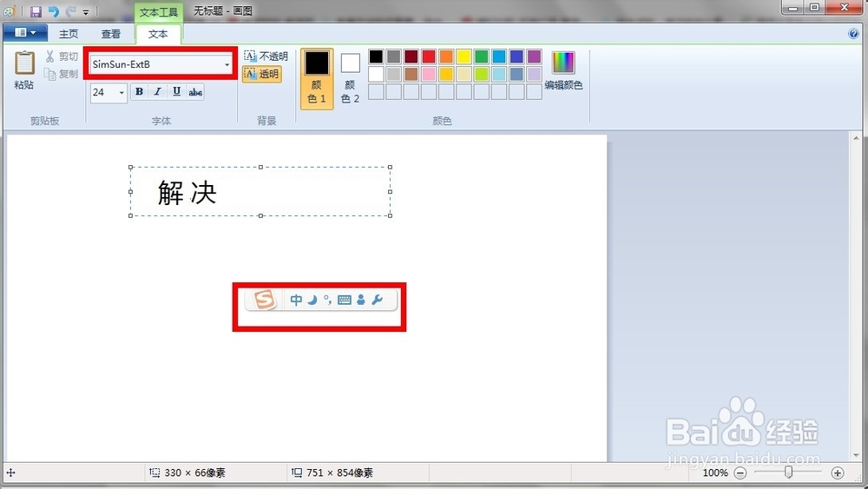
Task: Switch to the Home (主页) tab
Action: [69, 34]
